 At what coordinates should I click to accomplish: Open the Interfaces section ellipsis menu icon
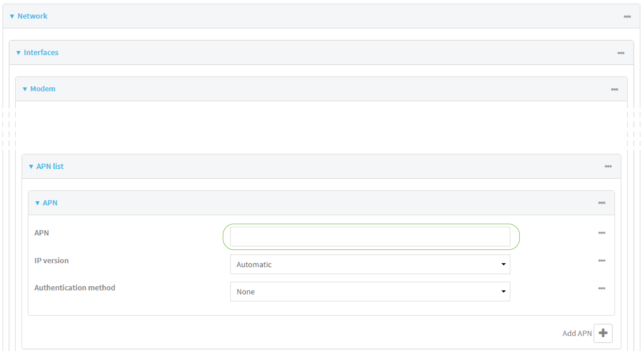(x=621, y=53)
